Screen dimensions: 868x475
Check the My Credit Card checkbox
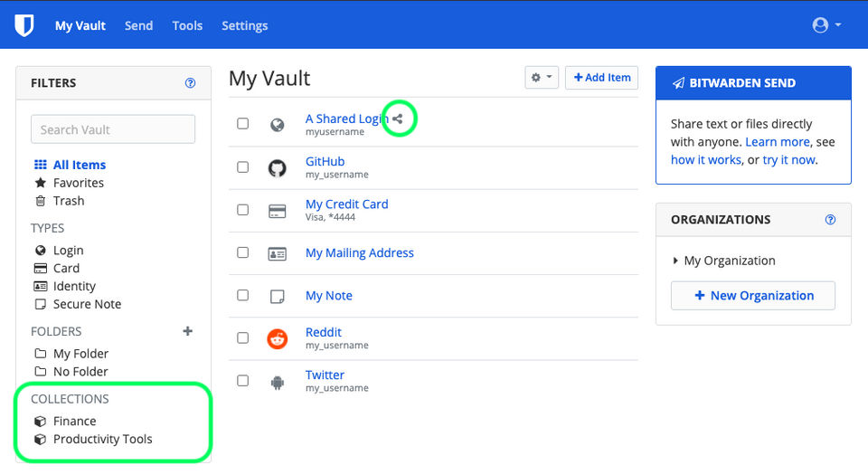click(242, 210)
